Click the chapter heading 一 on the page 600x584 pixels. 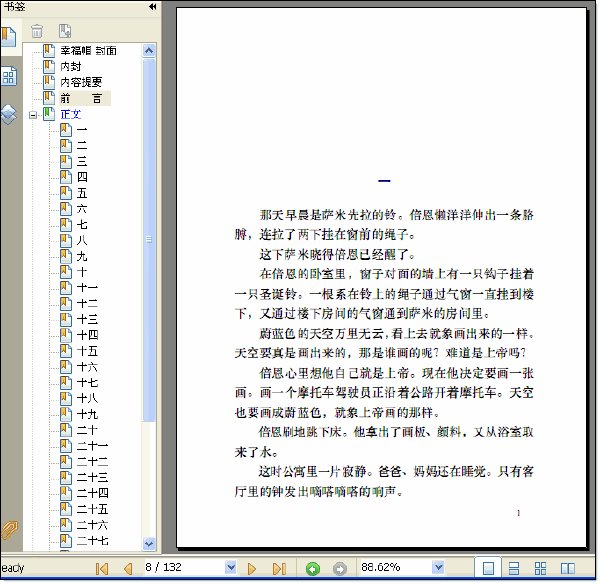point(384,181)
